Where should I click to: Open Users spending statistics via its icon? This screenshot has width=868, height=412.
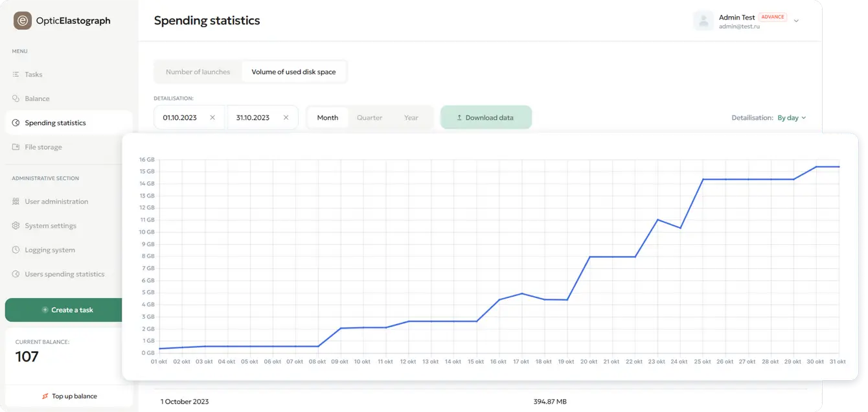click(14, 273)
